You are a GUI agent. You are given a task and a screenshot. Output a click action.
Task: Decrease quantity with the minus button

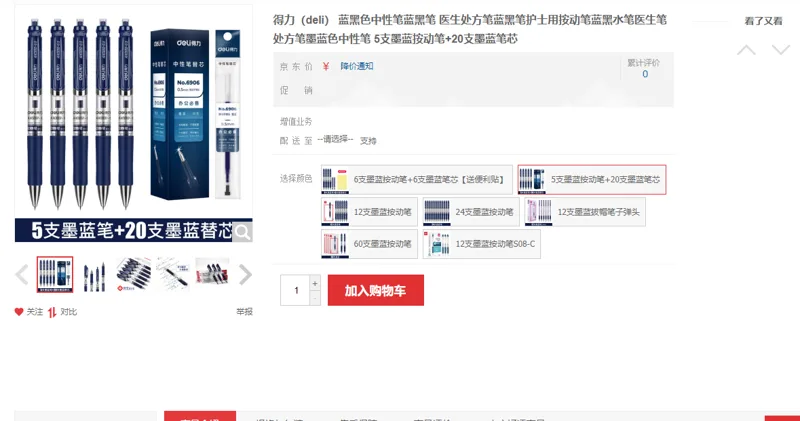tap(315, 298)
